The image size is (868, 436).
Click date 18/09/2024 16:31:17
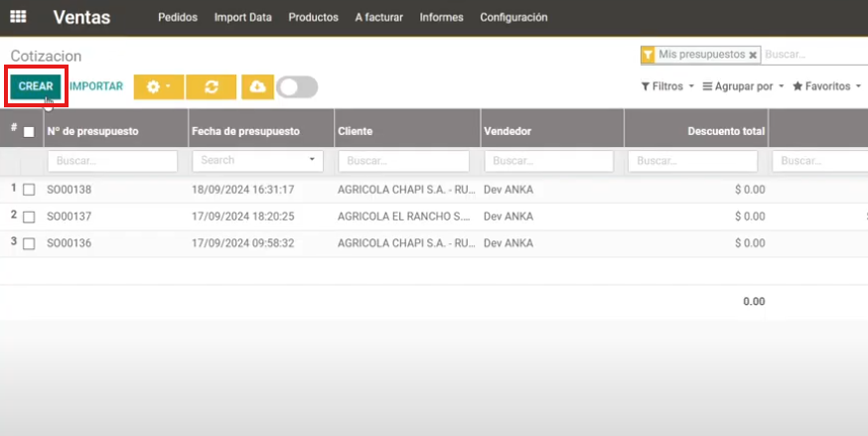click(243, 190)
